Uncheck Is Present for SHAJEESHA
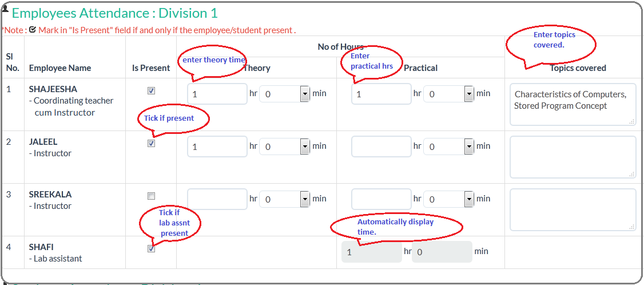 click(151, 90)
